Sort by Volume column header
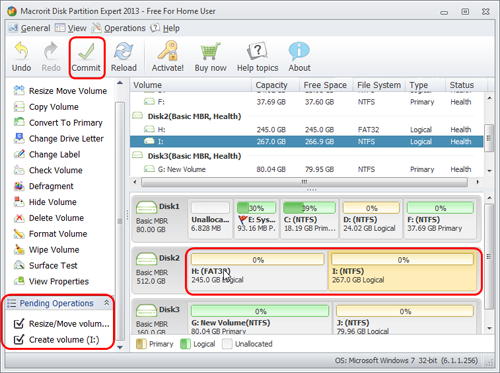The image size is (500, 373). pos(191,85)
